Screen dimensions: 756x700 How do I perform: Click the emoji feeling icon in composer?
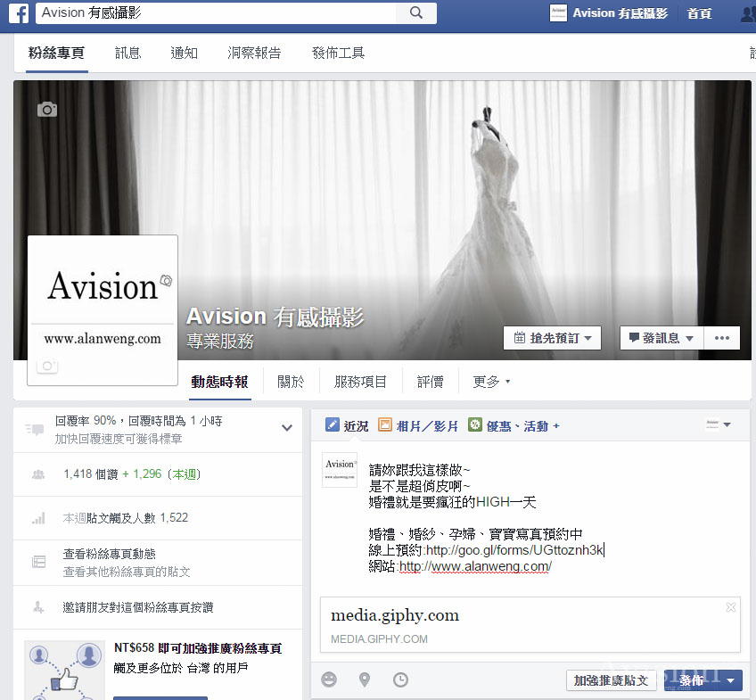coord(329,679)
